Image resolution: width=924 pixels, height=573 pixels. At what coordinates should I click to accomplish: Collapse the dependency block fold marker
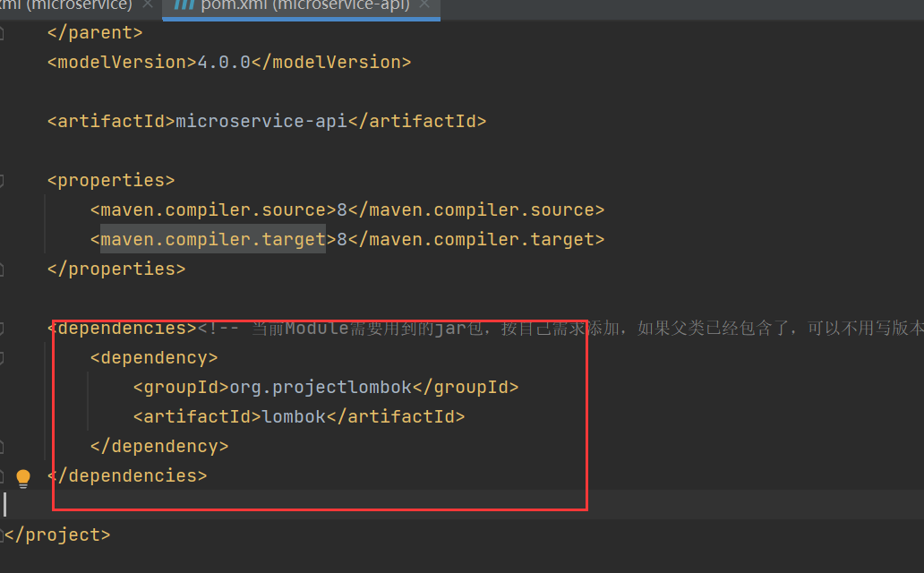pos(2,358)
